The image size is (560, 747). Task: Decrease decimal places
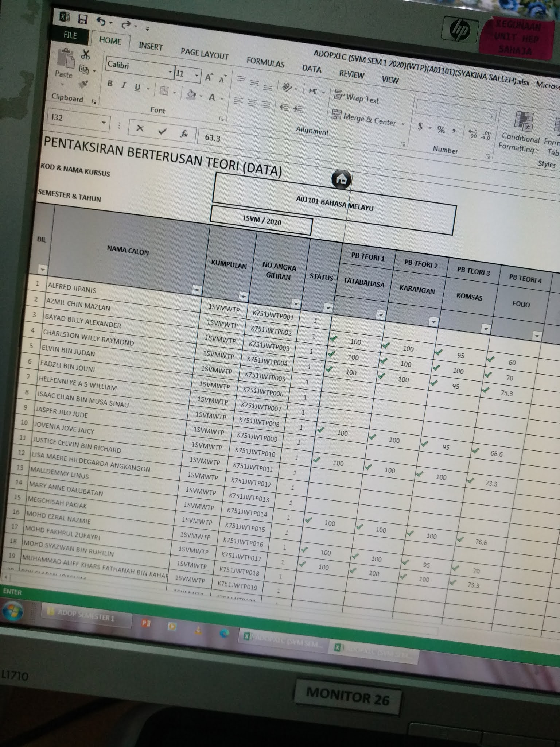486,136
